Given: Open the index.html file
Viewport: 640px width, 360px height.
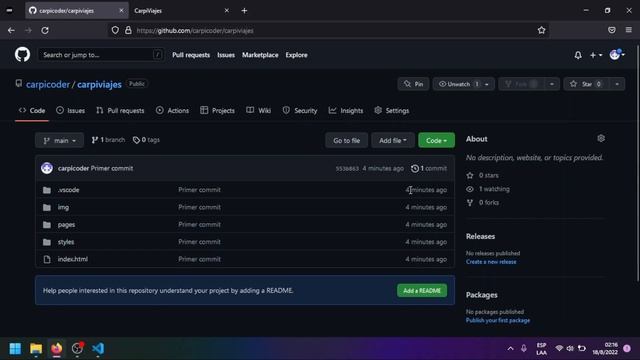Looking at the screenshot, I should tap(73, 259).
